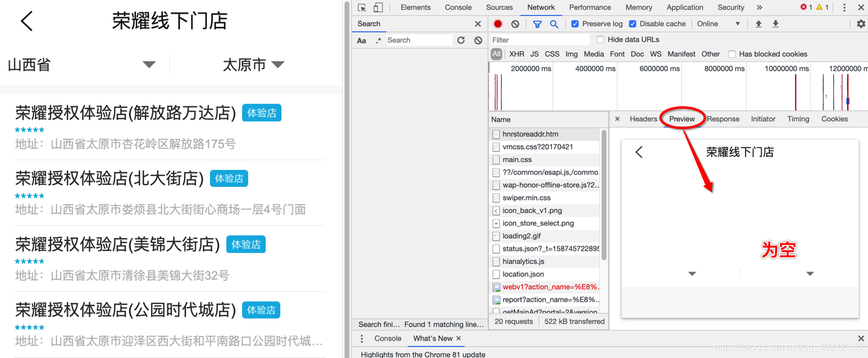Switch to the Elements tab
868x358 pixels.
click(415, 7)
